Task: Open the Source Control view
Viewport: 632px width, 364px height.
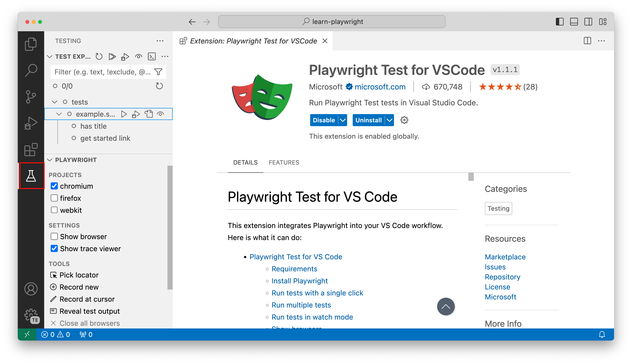Action: coord(31,97)
